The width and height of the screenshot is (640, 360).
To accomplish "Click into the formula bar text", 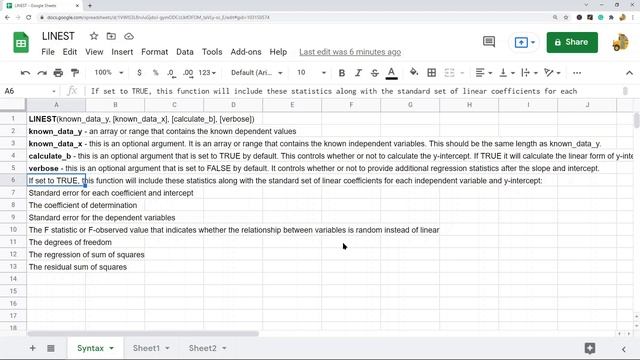I will tap(333, 91).
